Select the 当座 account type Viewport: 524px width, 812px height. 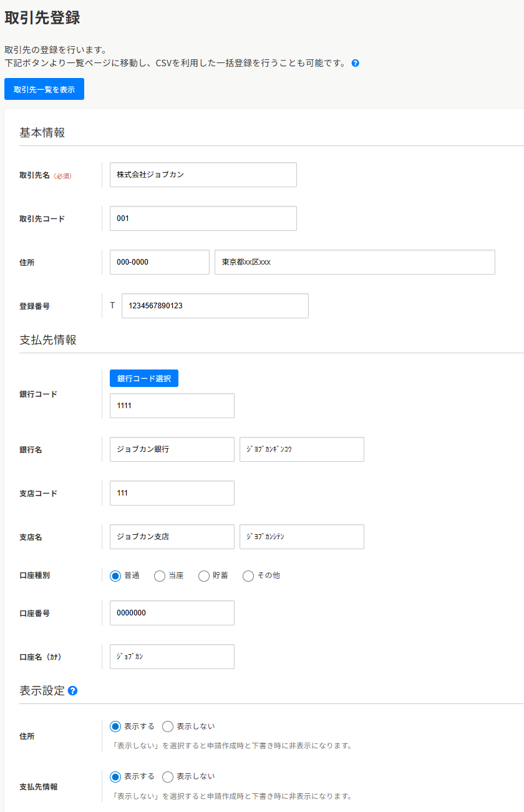click(160, 575)
